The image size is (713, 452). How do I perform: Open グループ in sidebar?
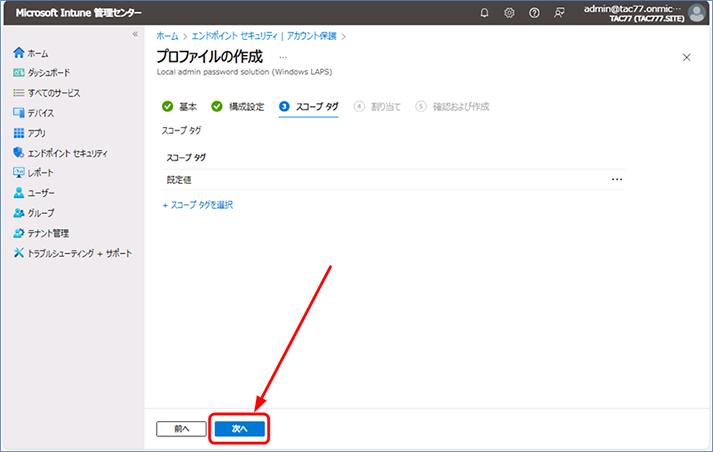tap(34, 213)
